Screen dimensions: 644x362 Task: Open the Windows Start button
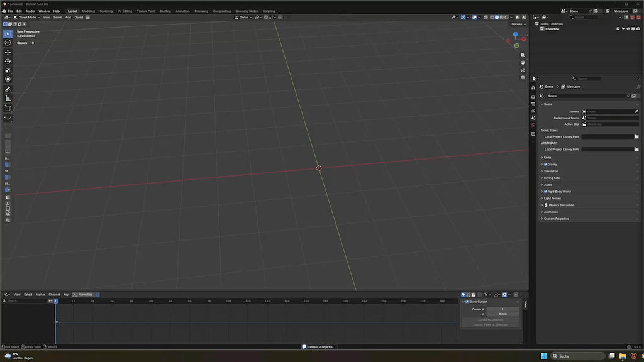coord(544,356)
